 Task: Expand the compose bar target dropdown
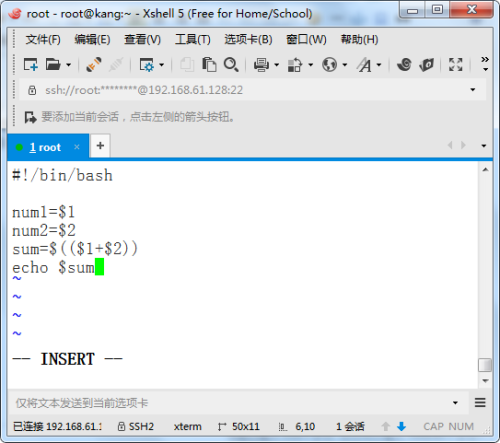point(455,403)
